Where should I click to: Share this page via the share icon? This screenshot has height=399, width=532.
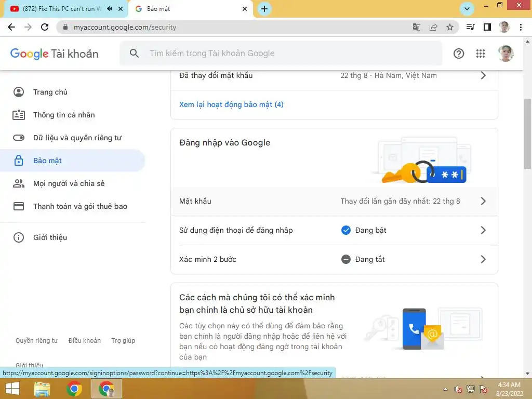tap(433, 27)
